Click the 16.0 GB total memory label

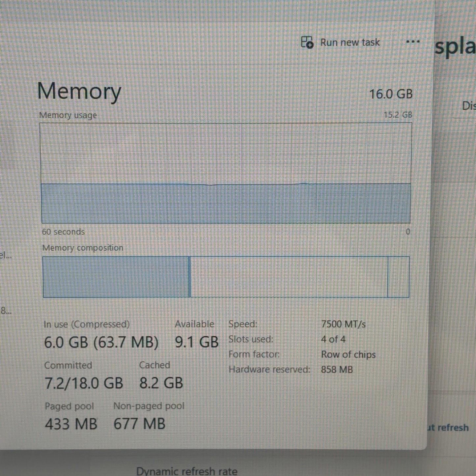click(x=391, y=94)
